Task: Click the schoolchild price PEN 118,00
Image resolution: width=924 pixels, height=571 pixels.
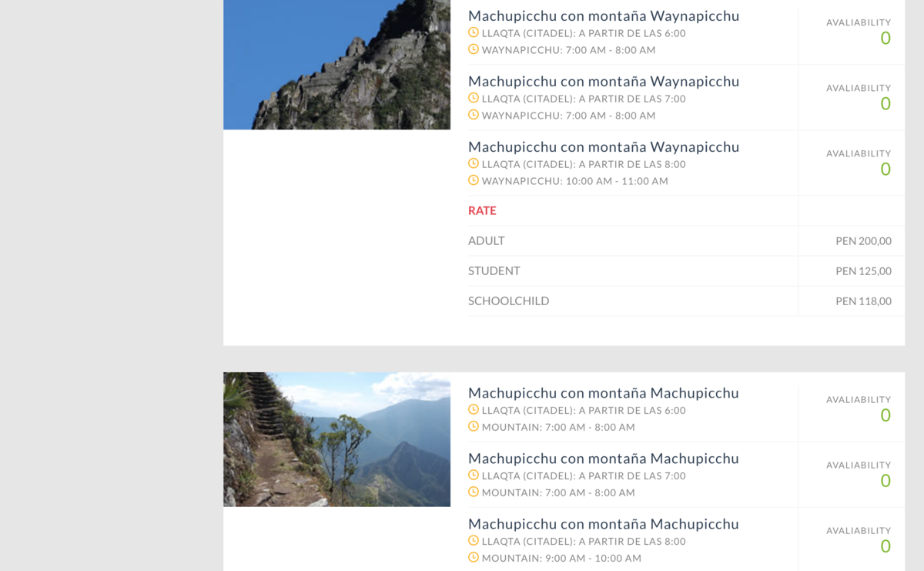Action: 863,301
